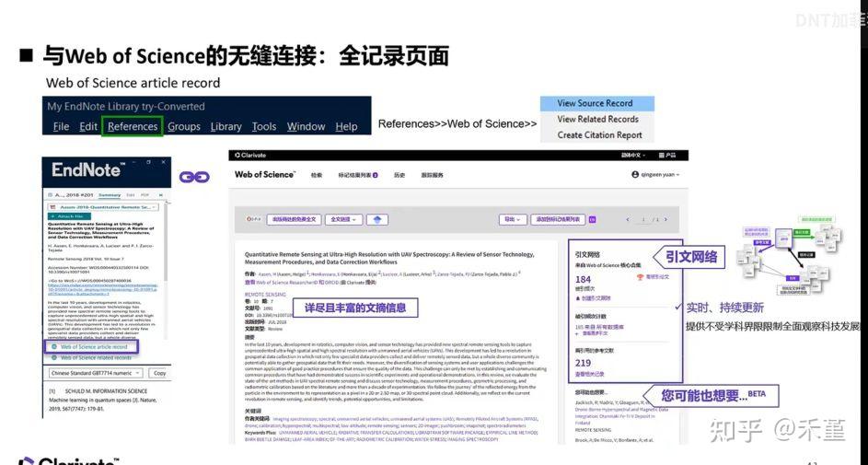This screenshot has height=465, width=868.
Task: Click the view related records link
Action: pyautogui.click(x=589, y=375)
